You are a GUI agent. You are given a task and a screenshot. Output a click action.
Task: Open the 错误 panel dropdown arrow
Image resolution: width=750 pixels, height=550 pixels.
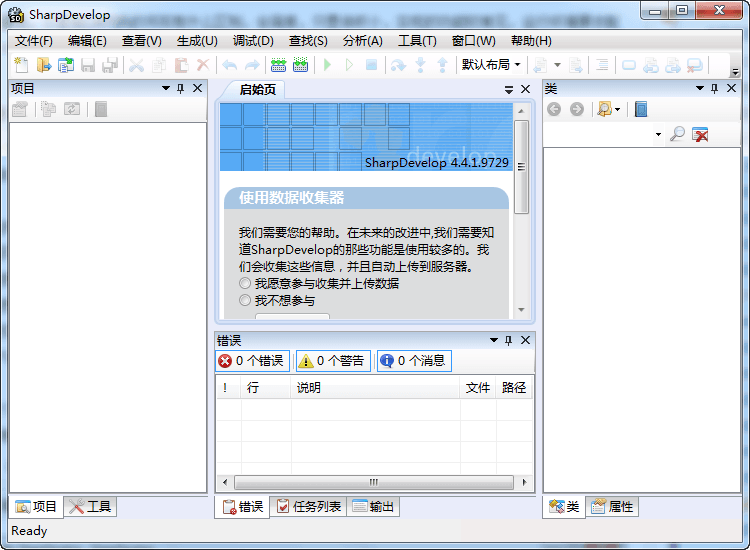[x=493, y=341]
